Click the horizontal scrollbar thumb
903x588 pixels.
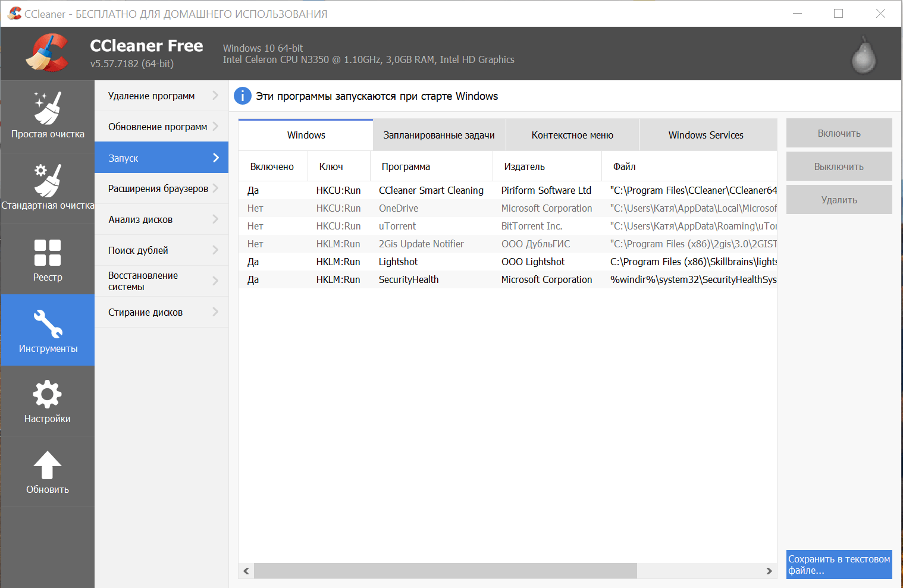446,571
